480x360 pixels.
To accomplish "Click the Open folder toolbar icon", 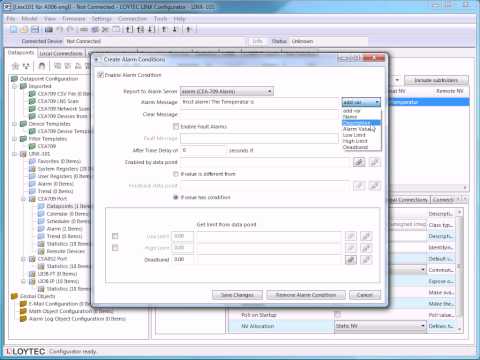I will [24, 29].
